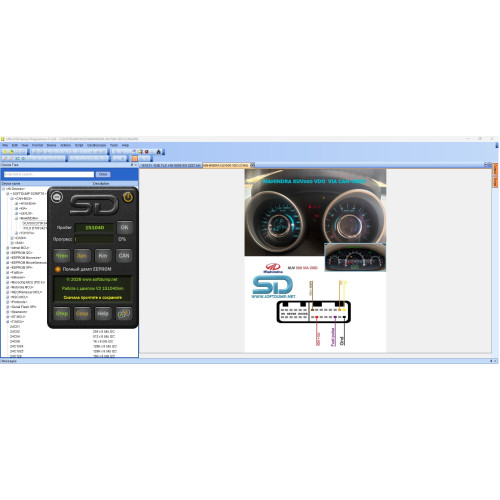Collapse the SOFTDUMP SCRIPTS node
Image resolution: width=500 pixels, height=500 pixels.
pos(7,194)
